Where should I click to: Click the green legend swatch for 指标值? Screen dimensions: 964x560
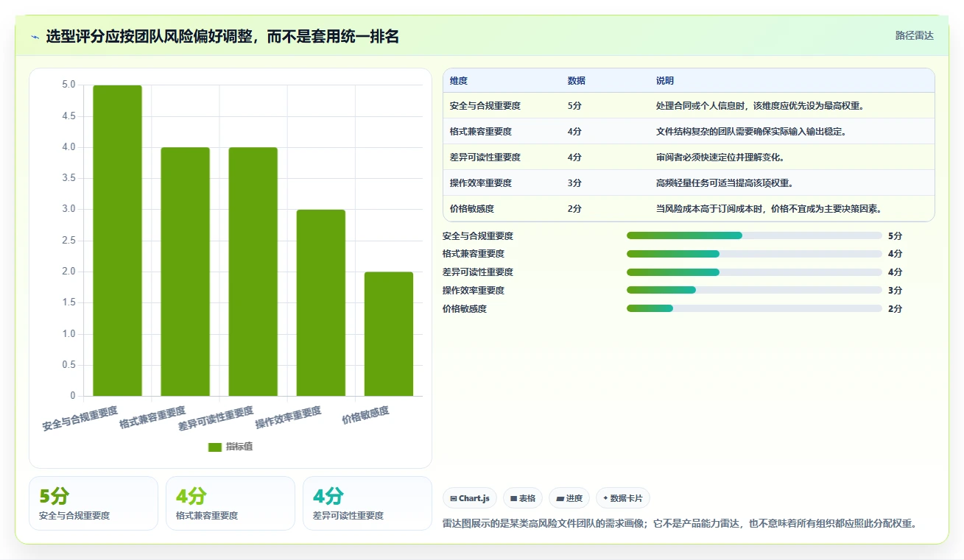coord(215,447)
